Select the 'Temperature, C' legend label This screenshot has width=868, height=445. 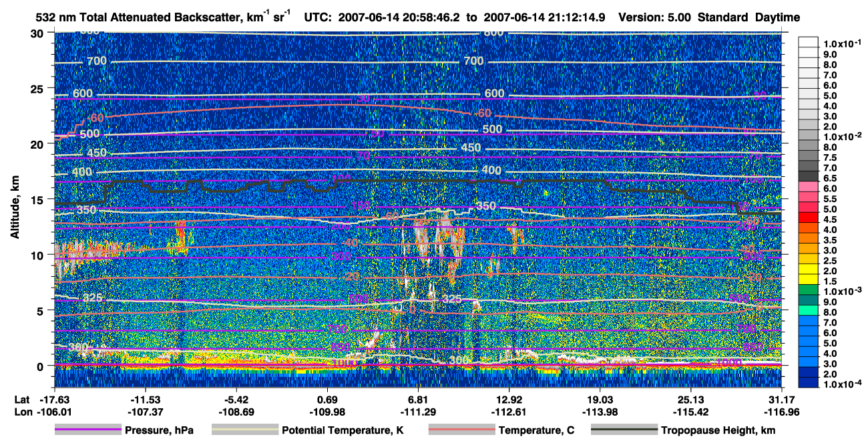click(x=537, y=430)
